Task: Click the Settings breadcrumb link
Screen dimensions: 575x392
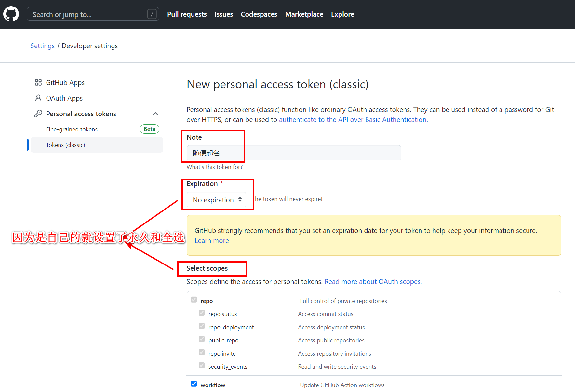Action: [x=43, y=46]
